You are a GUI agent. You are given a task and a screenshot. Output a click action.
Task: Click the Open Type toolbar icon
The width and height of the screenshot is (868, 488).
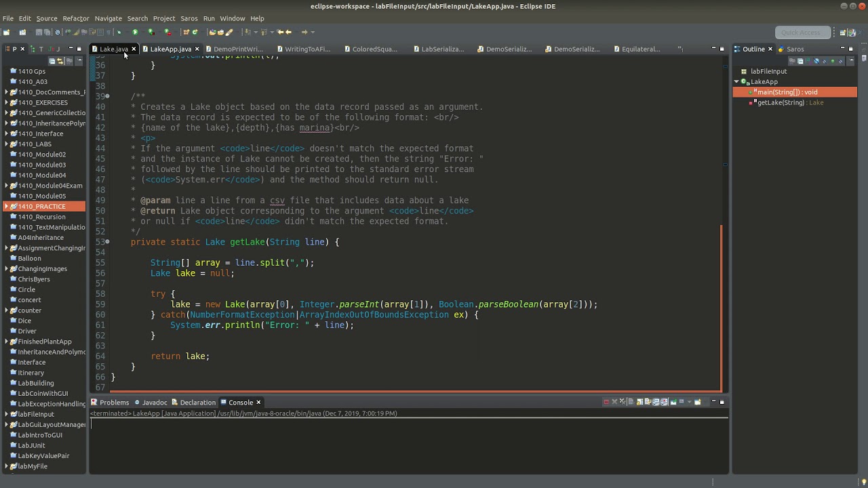click(x=212, y=32)
